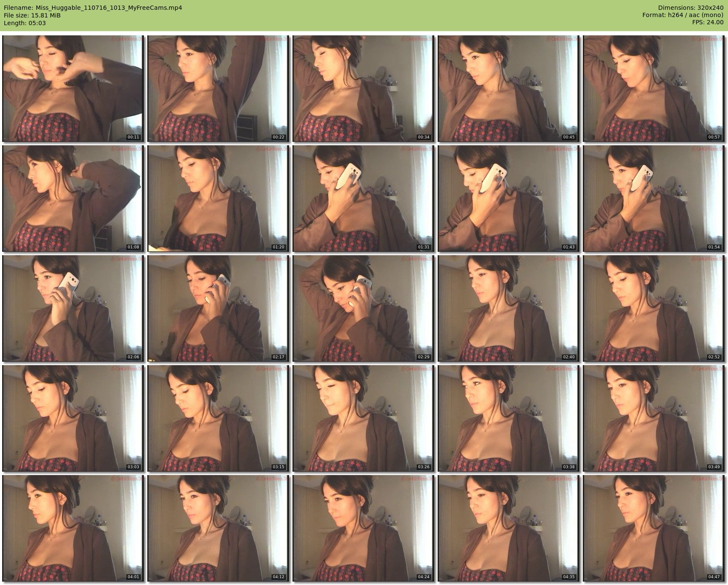
Task: Pick the last thumbnail, marked 04:47
Action: point(653,528)
